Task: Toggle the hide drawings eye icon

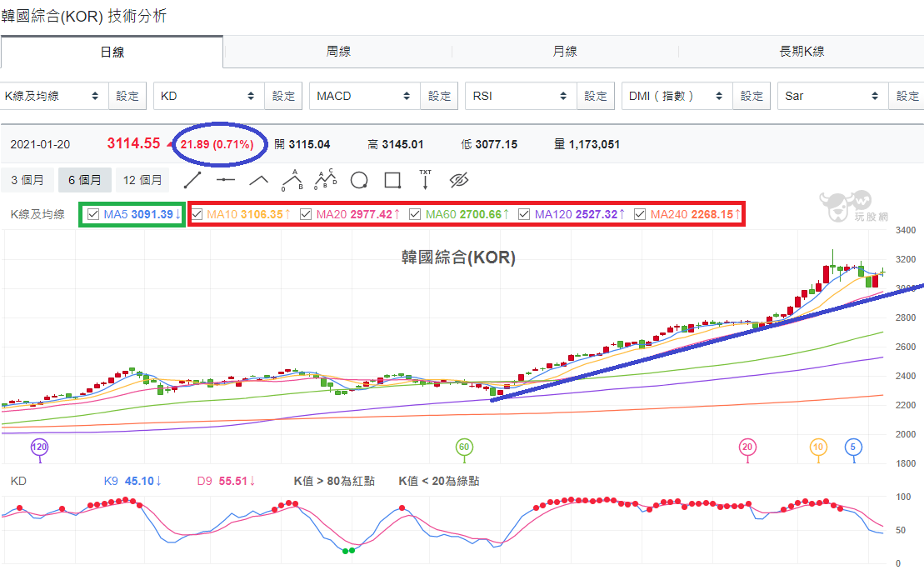Action: pos(459,180)
